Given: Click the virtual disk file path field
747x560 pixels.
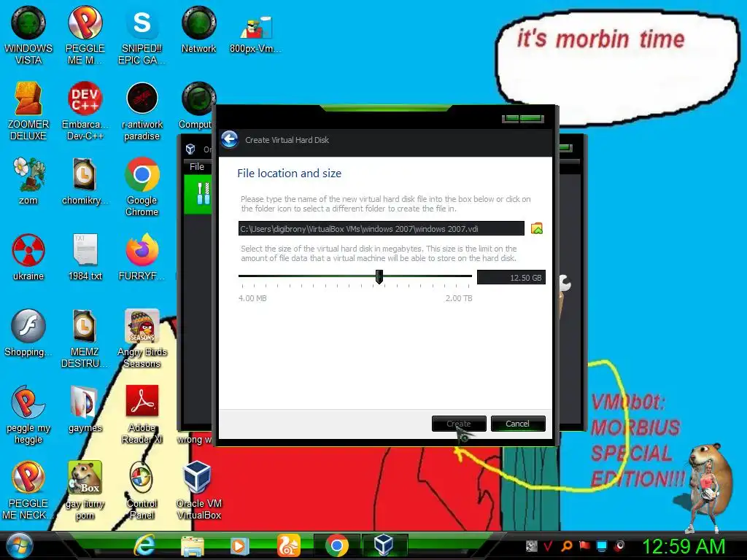Looking at the screenshot, I should 381,228.
